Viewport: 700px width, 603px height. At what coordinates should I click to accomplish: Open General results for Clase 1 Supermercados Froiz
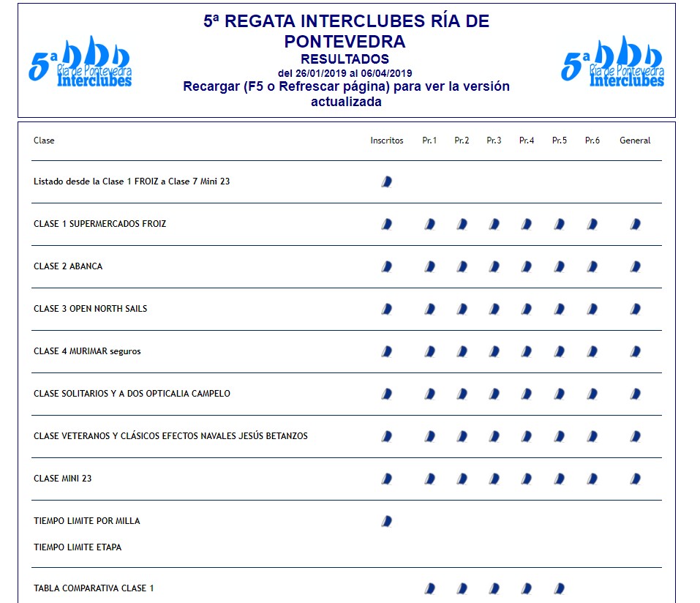(x=635, y=224)
